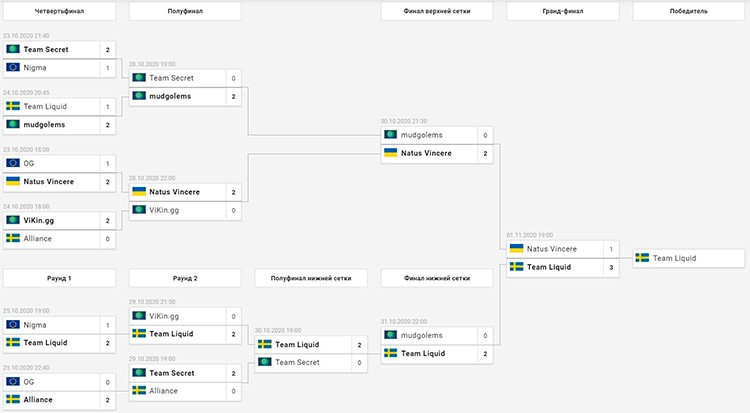Click Alliance Swedish flag in quarterfinal
Image resolution: width=750 pixels, height=413 pixels.
[x=13, y=238]
